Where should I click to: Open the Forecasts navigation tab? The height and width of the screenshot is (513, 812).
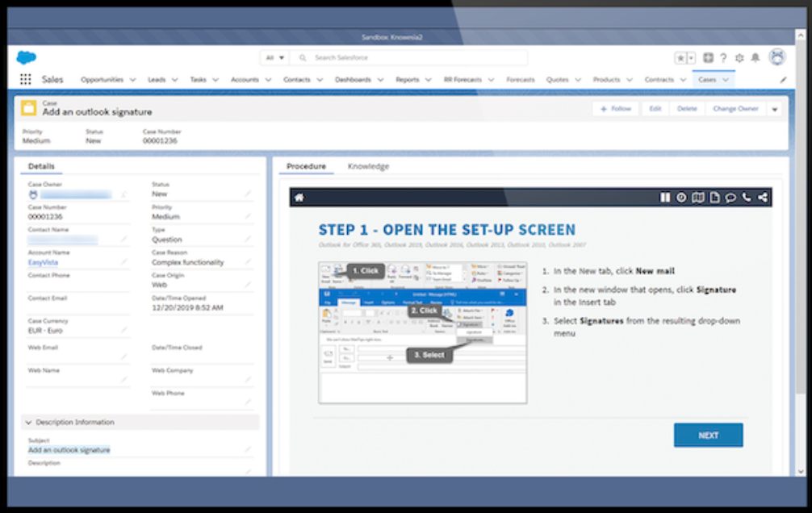520,80
